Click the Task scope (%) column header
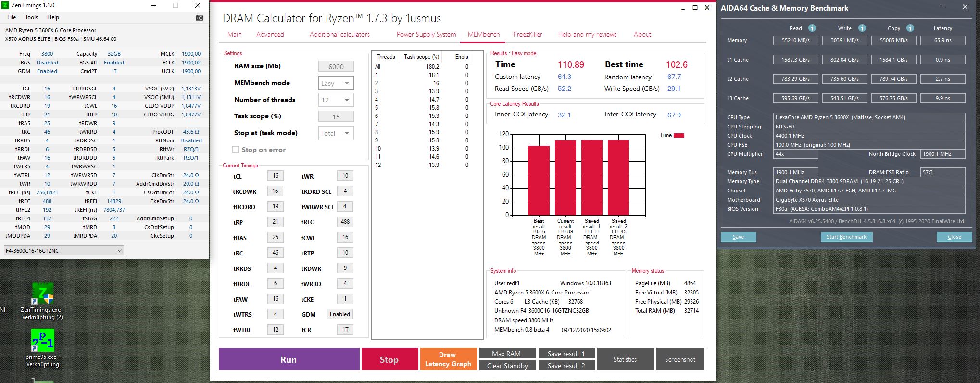The width and height of the screenshot is (980, 383). (421, 57)
